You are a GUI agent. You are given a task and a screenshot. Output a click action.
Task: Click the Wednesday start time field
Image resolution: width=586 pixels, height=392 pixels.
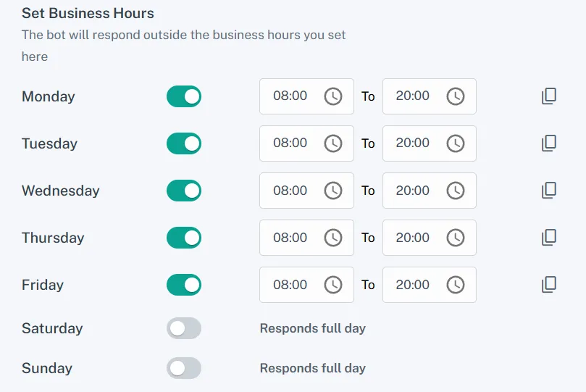tap(291, 191)
